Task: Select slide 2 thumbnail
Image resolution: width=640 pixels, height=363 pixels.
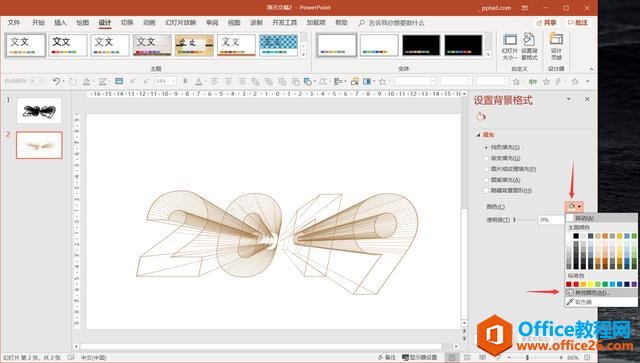Action: tap(39, 145)
